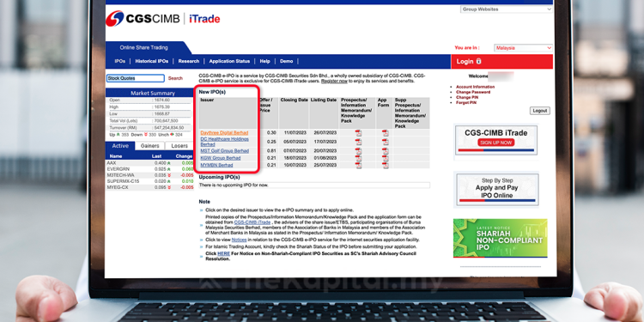Click the red Down arrow in Market Summary
Viewport: 644px width, 322px height.
tap(145, 135)
